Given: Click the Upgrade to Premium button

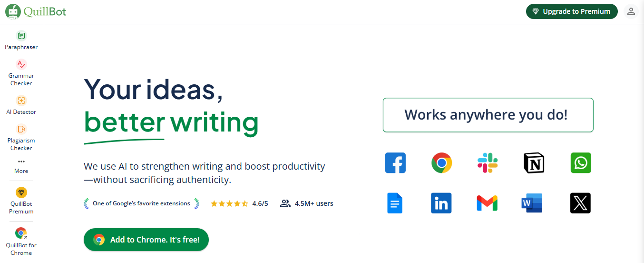Looking at the screenshot, I should pos(572,11).
